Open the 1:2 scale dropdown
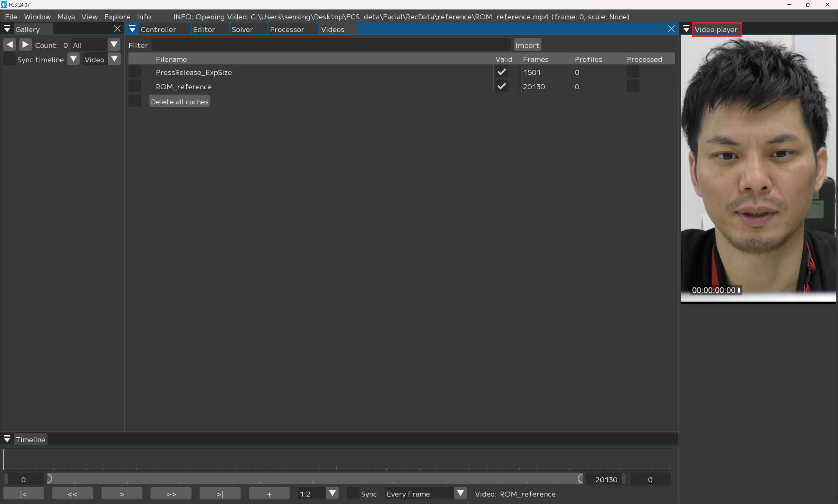Screen dimensions: 838x504 [332, 493]
